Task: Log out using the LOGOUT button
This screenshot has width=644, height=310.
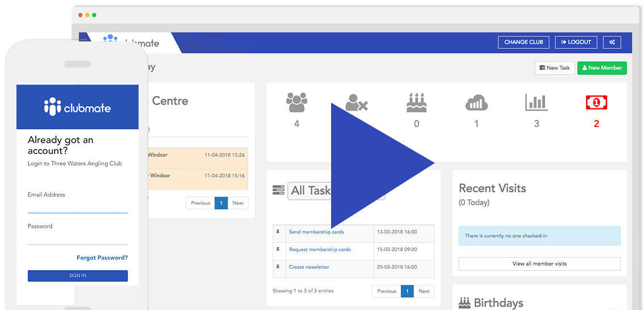Action: point(576,42)
